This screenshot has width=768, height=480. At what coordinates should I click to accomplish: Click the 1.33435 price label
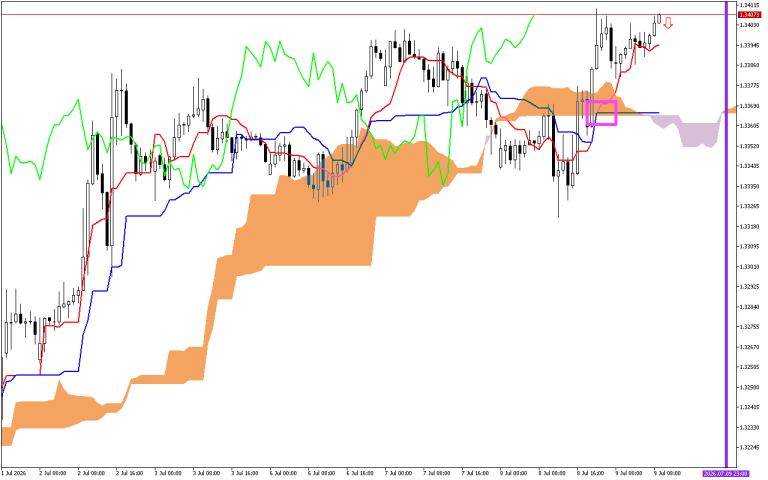(x=749, y=166)
